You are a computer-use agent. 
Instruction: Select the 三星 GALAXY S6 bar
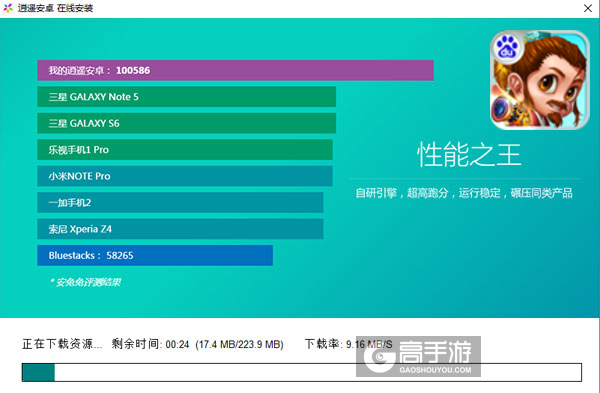point(186,123)
